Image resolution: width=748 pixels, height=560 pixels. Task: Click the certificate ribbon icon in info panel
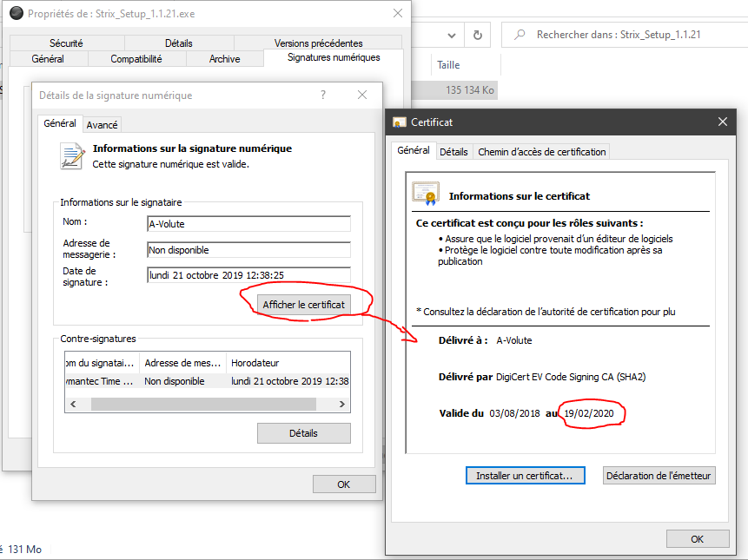coord(426,193)
